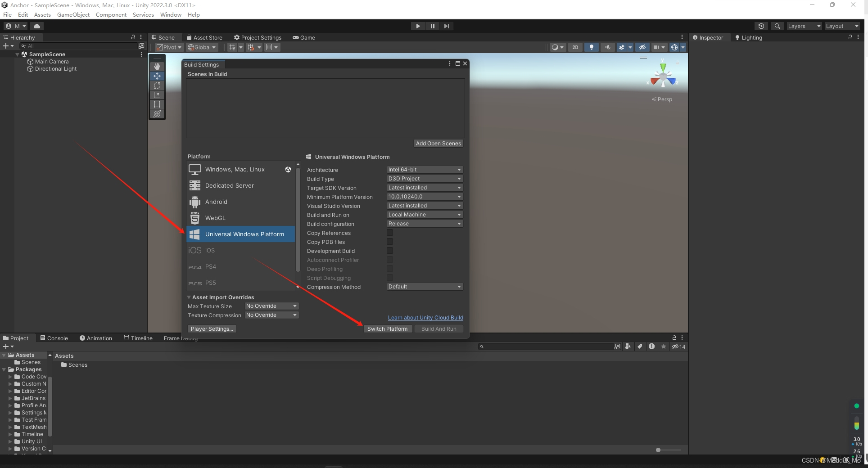Open Draw Mode shading dropdown
Viewport: 868px width, 468px height.
557,47
